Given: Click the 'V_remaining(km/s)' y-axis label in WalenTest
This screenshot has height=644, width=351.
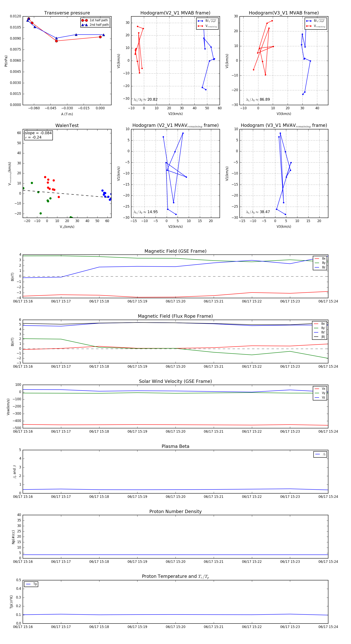Looking at the screenshot, I should click(10, 173).
